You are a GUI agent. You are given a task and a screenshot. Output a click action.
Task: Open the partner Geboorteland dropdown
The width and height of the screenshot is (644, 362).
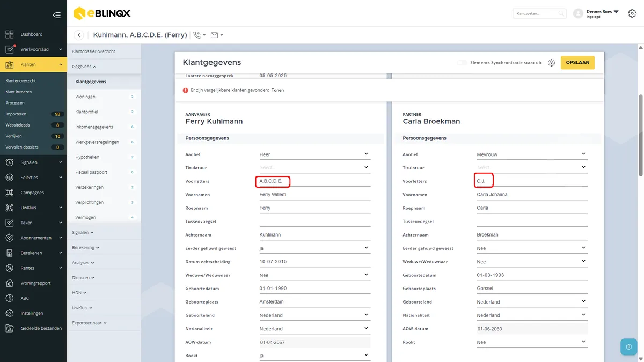[532, 302]
